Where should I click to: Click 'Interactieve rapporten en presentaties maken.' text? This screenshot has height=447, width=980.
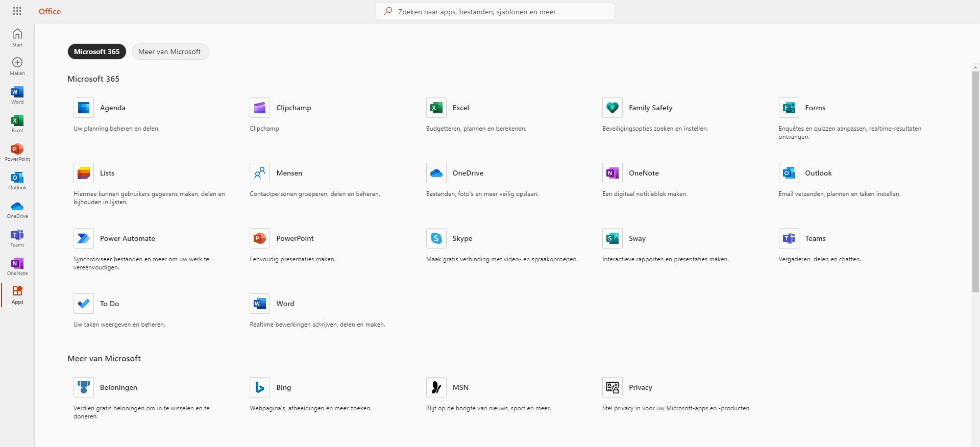pos(666,259)
